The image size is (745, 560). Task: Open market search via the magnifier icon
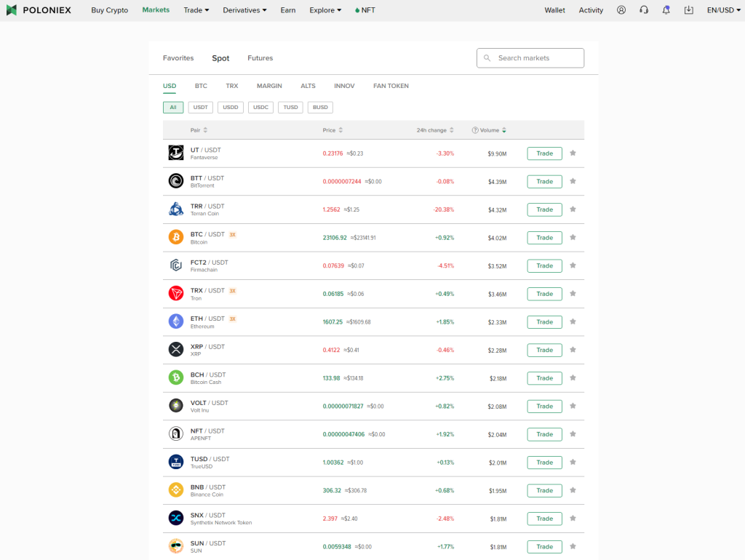point(487,57)
